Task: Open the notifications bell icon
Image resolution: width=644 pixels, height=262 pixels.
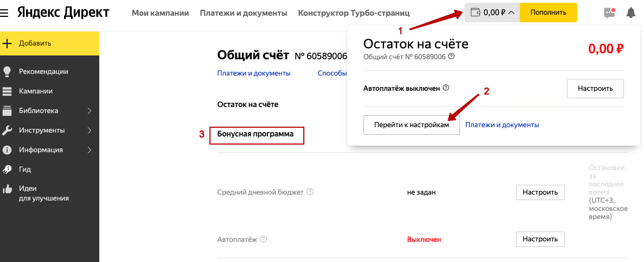Action: tap(630, 13)
